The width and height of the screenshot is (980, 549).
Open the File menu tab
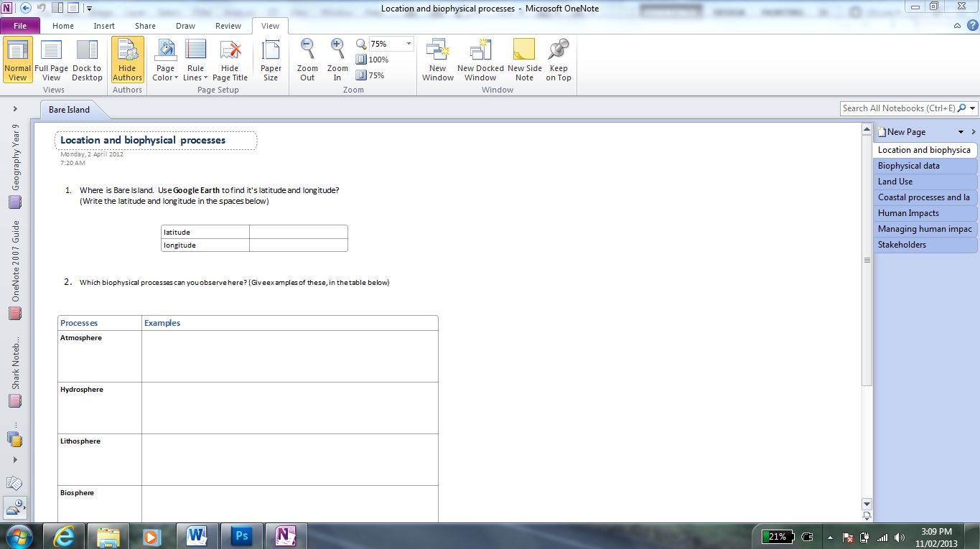coord(20,26)
